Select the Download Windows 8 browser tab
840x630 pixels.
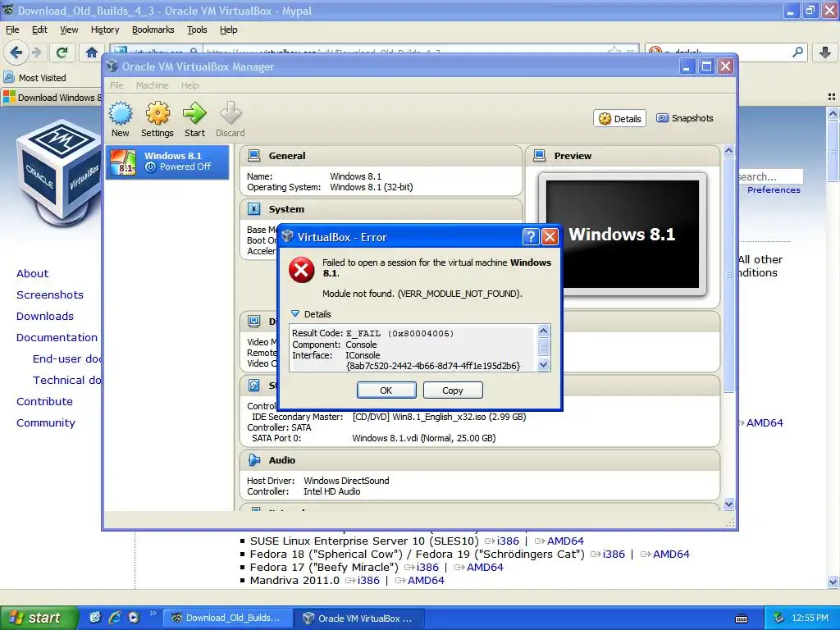point(52,98)
